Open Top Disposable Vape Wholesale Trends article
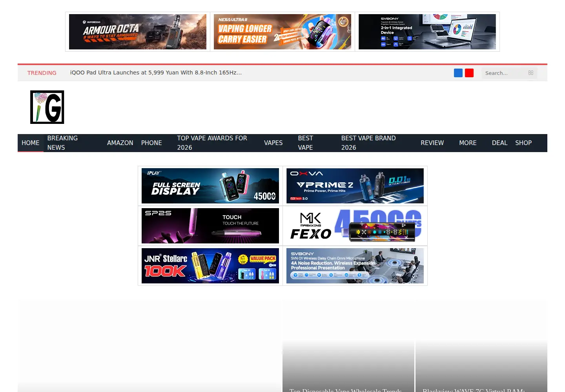Screen dimensions: 565x392 (346, 390)
